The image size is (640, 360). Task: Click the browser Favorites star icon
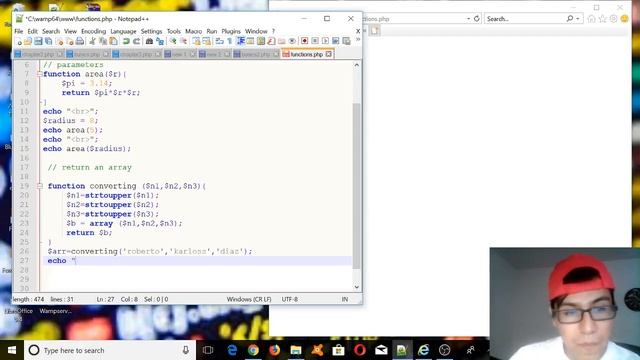602,19
